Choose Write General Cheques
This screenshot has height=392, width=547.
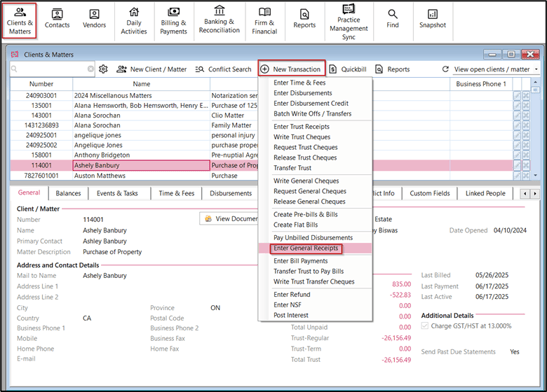click(x=306, y=181)
